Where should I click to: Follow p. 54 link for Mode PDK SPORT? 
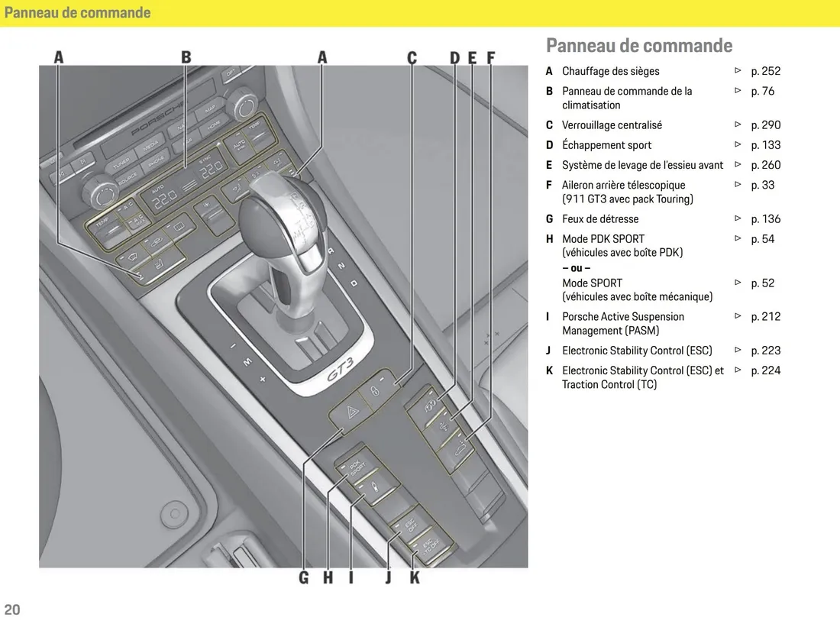[x=762, y=239]
